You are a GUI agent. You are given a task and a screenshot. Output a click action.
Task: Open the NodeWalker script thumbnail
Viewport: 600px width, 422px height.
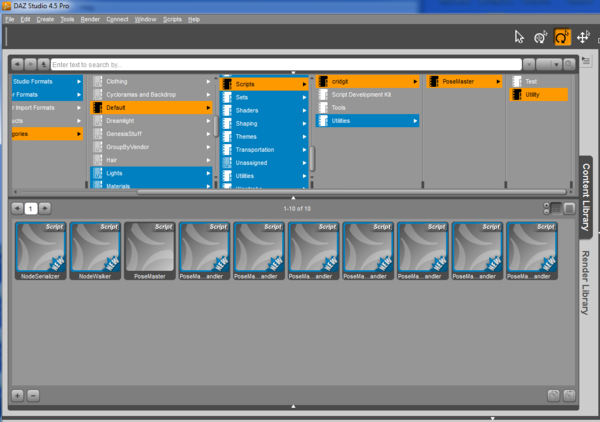point(95,251)
